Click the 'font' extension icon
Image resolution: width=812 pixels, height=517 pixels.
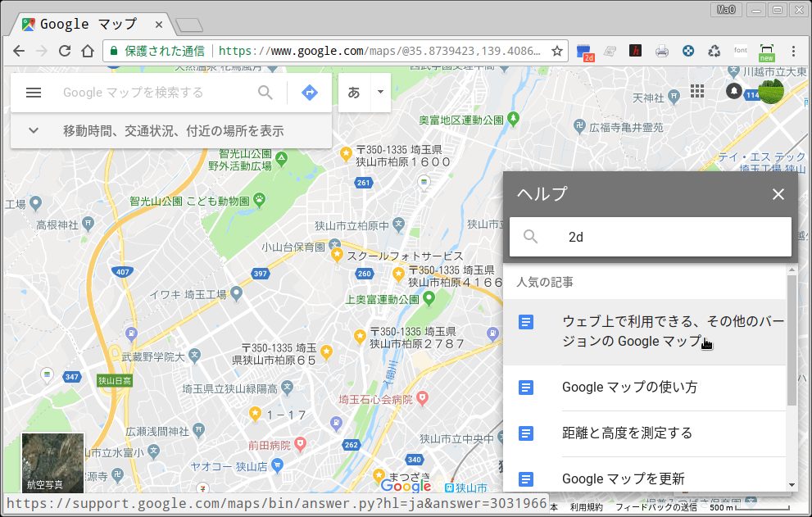pos(741,50)
